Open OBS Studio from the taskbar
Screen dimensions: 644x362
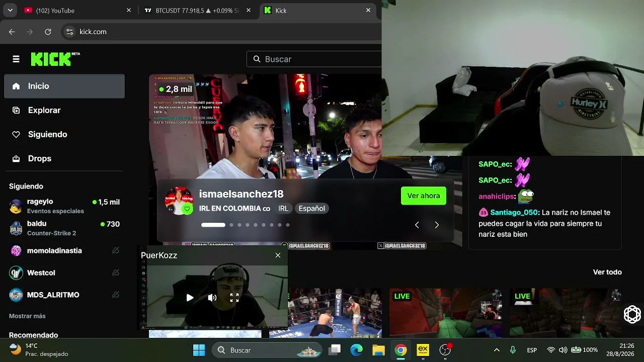tap(445, 350)
